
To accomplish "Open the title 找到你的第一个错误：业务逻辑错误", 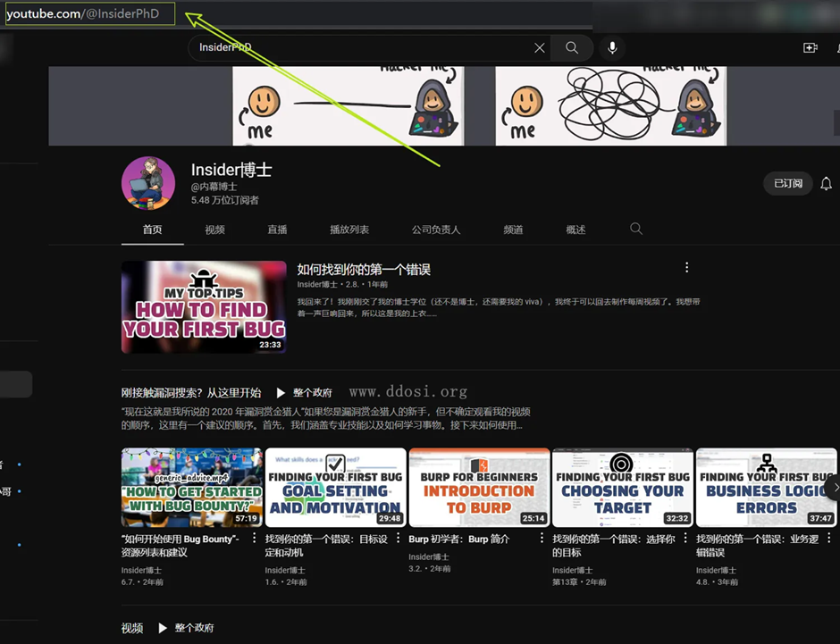I will click(x=757, y=546).
